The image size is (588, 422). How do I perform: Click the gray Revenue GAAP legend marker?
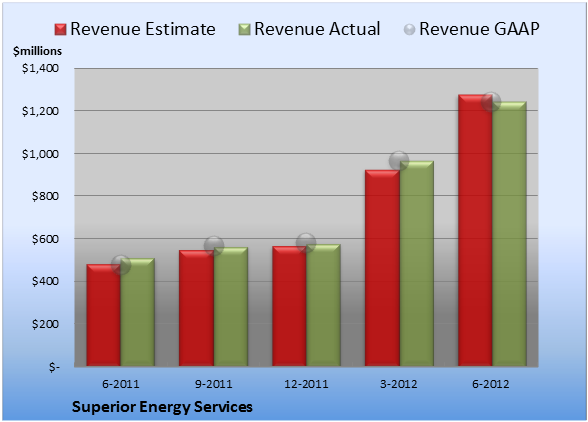coord(410,30)
